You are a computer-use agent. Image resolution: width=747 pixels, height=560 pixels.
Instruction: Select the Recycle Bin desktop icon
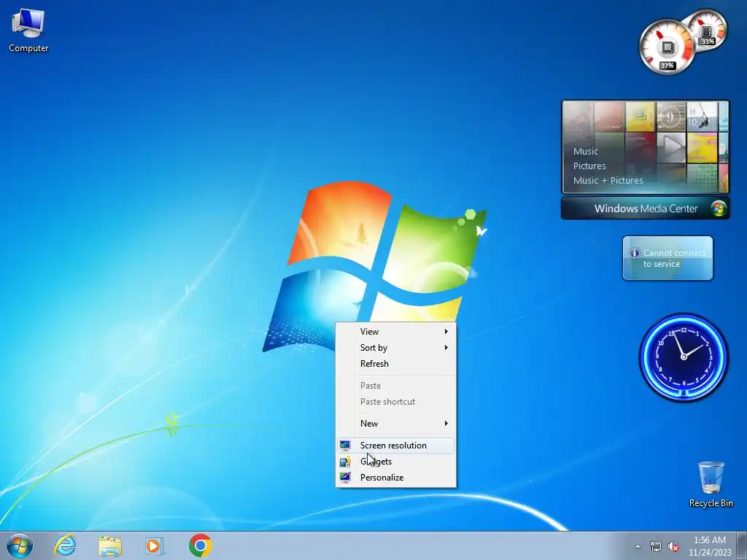[711, 483]
